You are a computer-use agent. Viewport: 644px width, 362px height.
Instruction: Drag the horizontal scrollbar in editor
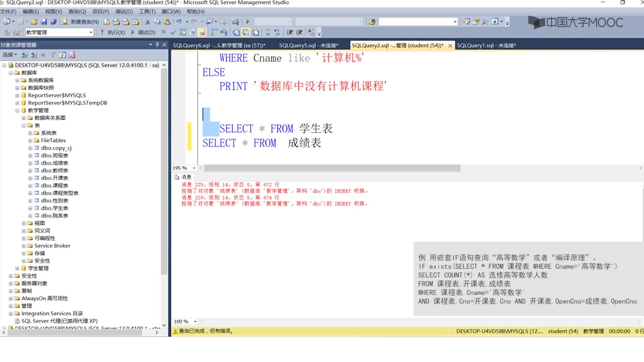click(330, 168)
